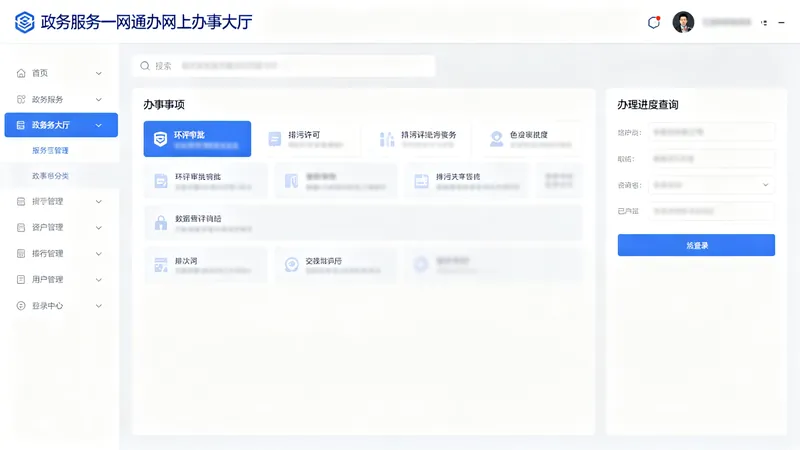Viewport: 800px width, 450px height.
Task: Click the fourth field in 办理进度查询
Action: point(712,211)
